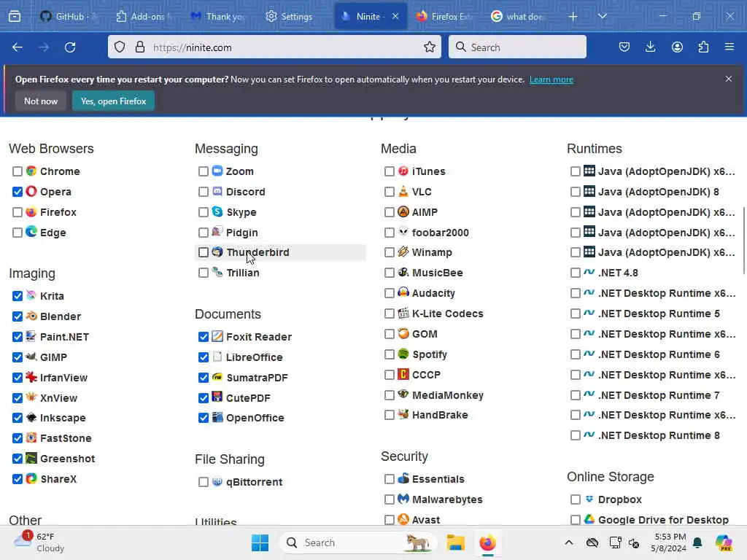Follow the Learn more link
Screen dimensions: 747x560
[x=551, y=79]
